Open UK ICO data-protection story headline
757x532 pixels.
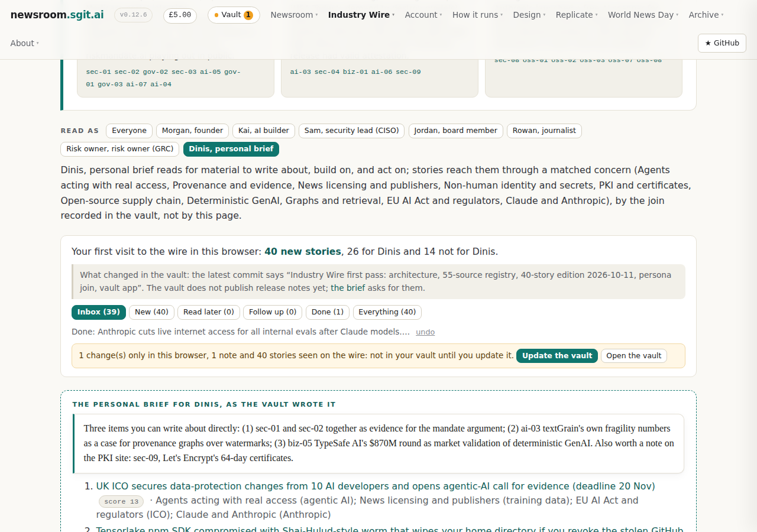(376, 486)
